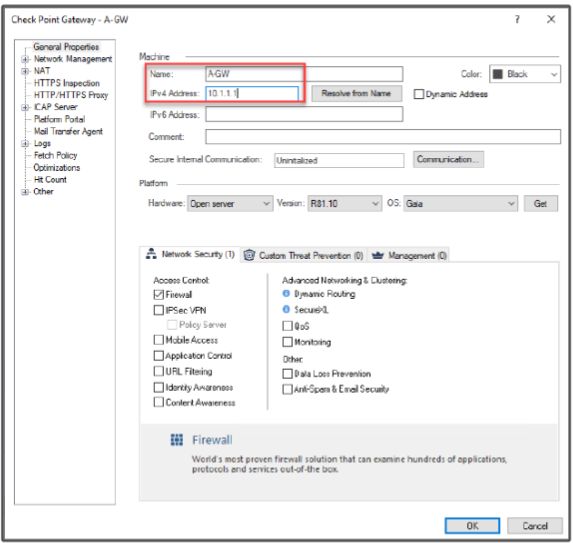The height and width of the screenshot is (543, 573).
Task: Open the Color dropdown
Action: pos(525,74)
